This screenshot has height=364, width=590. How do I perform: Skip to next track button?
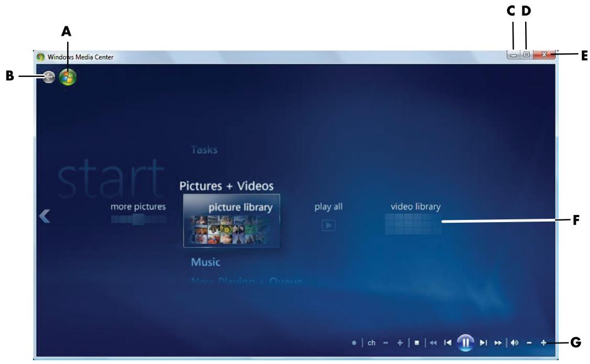click(483, 343)
